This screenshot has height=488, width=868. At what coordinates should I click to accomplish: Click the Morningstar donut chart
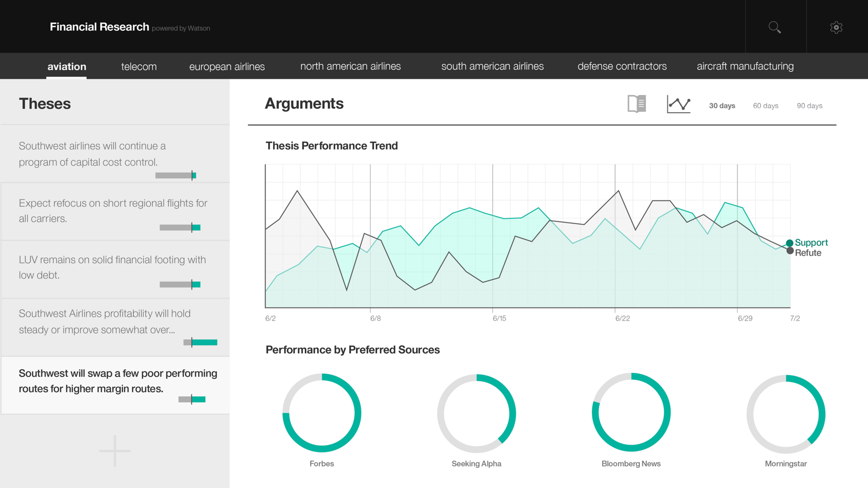click(786, 414)
